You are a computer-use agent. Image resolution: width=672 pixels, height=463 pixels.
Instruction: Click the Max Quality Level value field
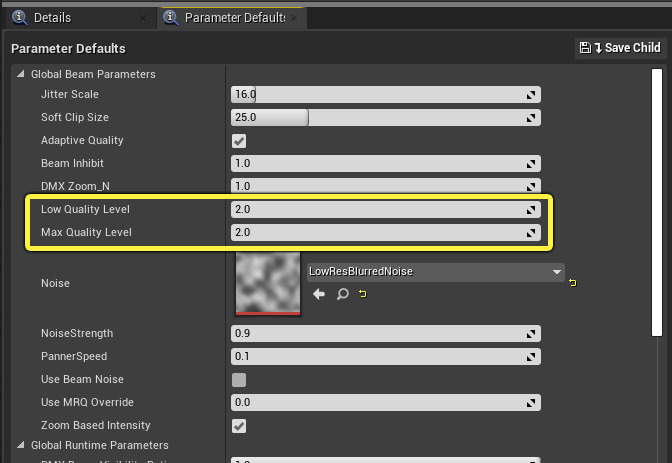point(380,233)
